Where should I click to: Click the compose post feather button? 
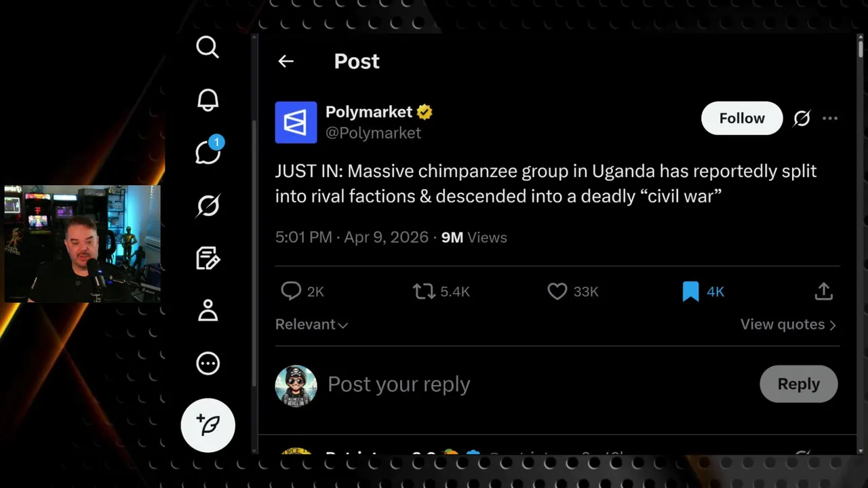(x=208, y=425)
